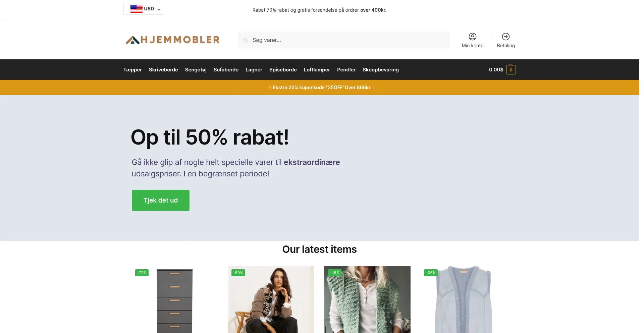Open the Tæpper menu item

(x=132, y=70)
